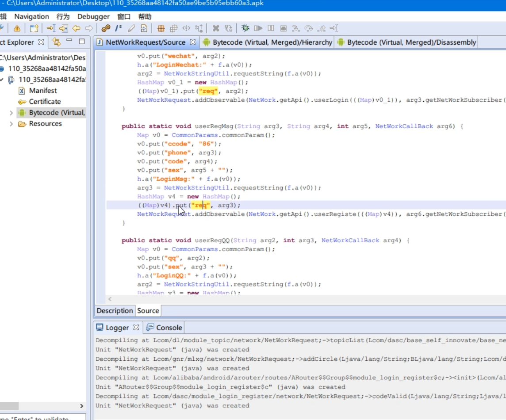The image size is (506, 420).
Task: Select the Description view tab
Action: click(x=115, y=311)
